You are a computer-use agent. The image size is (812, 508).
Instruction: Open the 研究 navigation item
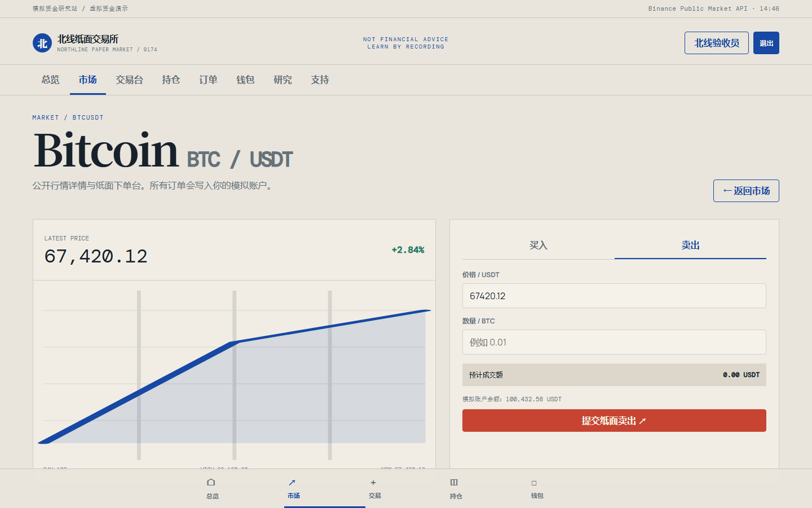(x=283, y=80)
